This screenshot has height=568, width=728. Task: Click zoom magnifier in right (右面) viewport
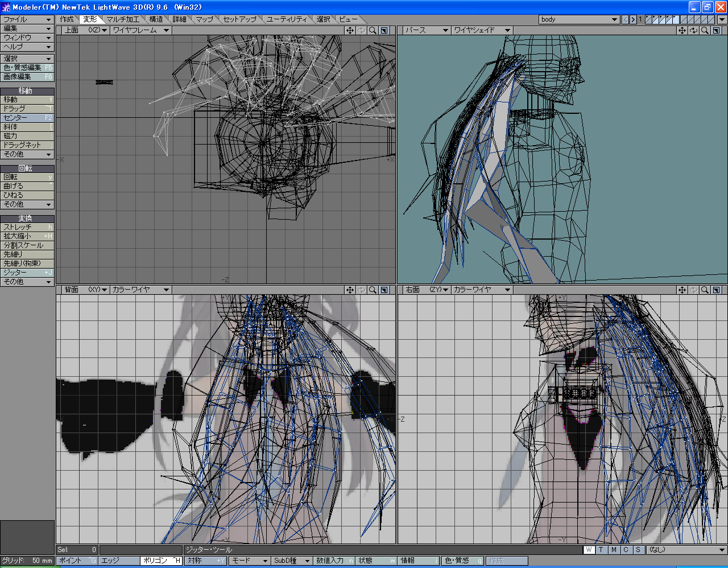point(705,290)
